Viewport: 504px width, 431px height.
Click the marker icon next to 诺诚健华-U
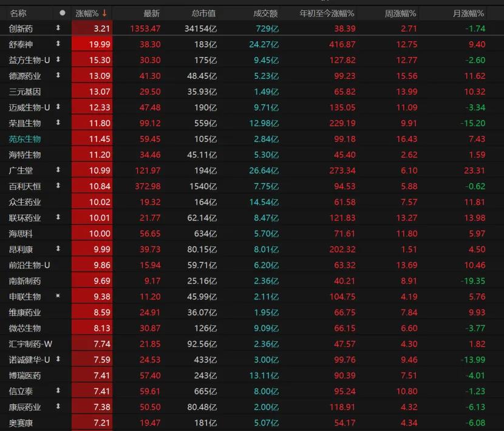(x=58, y=359)
